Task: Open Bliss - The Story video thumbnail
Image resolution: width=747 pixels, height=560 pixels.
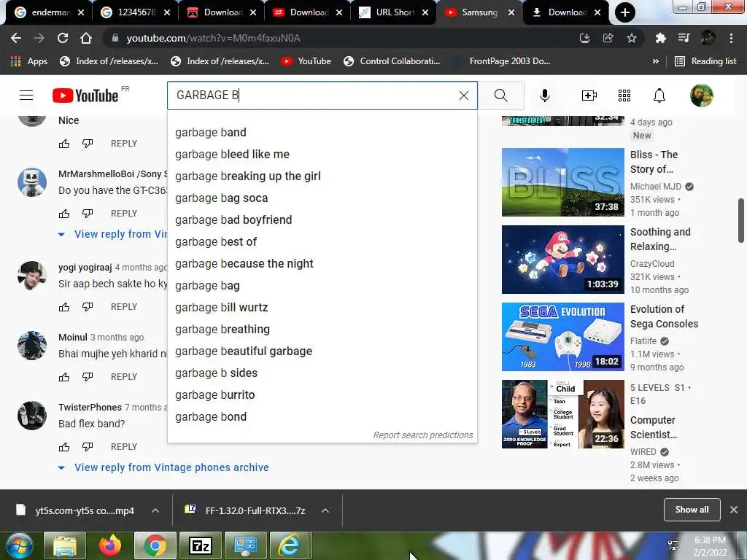Action: pyautogui.click(x=562, y=182)
